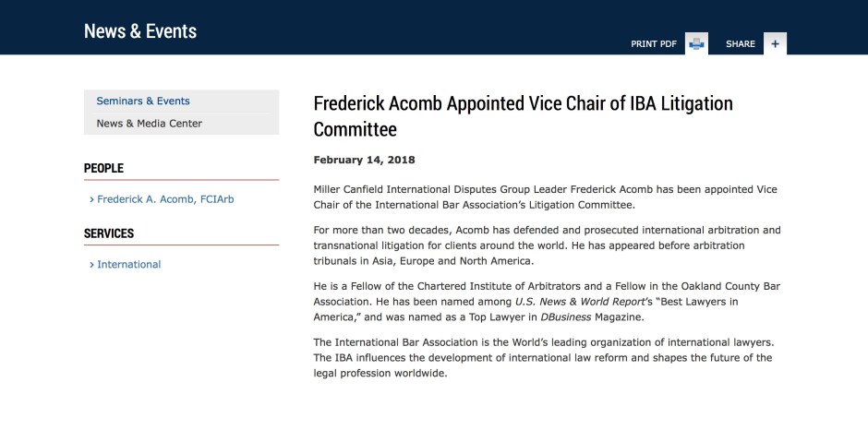Click the paragraph starting Miller Canfield International
This screenshot has height=430, width=868.
click(x=545, y=197)
